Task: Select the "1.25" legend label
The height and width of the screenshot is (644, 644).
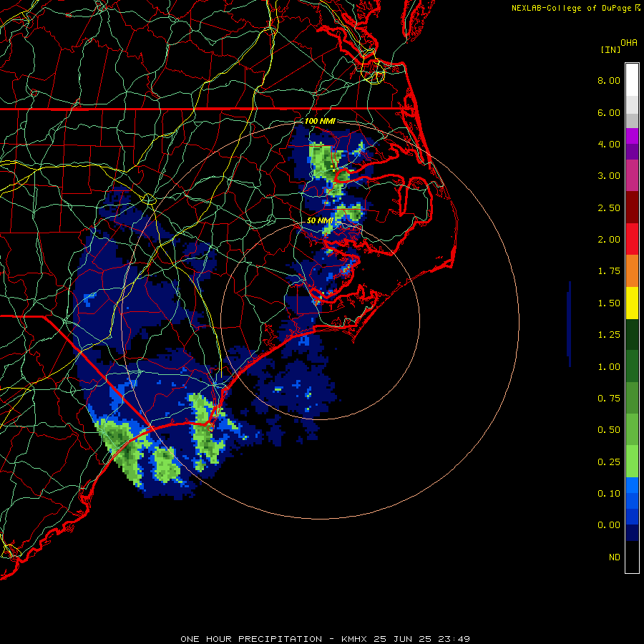Action: 609,335
